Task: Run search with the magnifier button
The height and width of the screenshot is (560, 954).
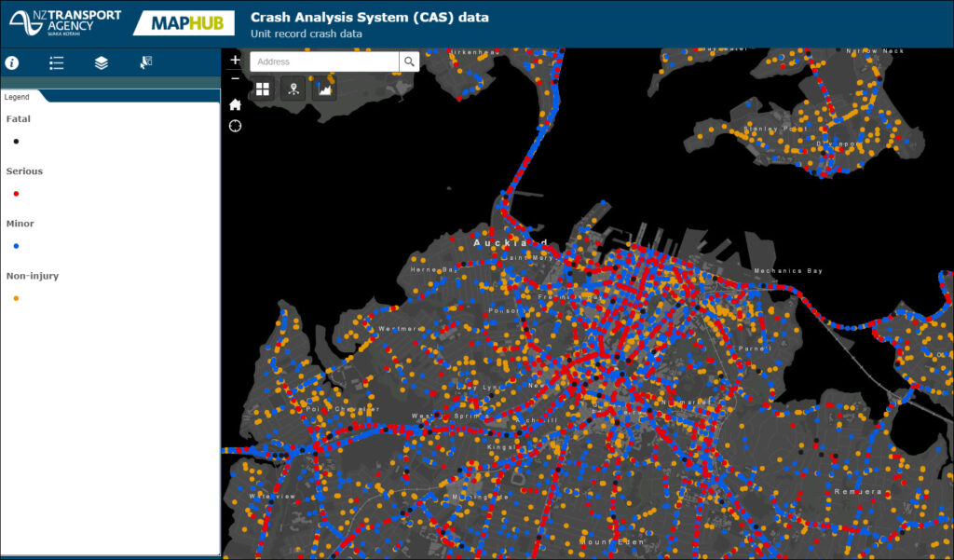Action: [409, 61]
